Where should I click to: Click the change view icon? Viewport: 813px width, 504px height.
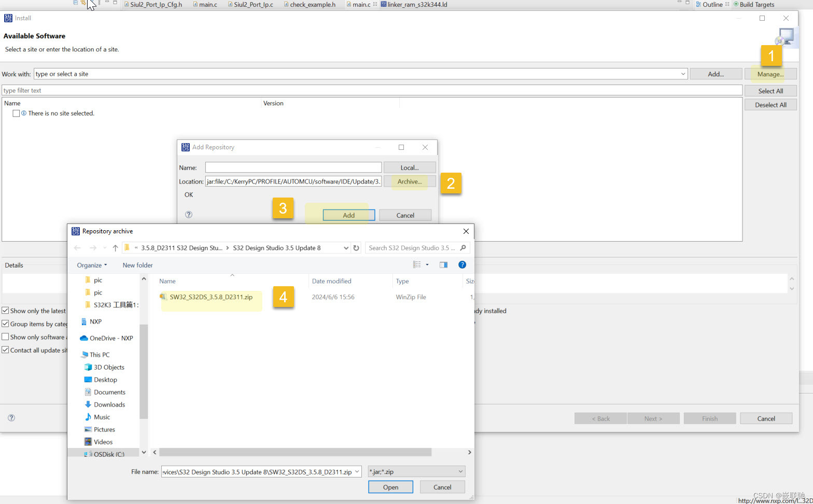click(x=417, y=264)
